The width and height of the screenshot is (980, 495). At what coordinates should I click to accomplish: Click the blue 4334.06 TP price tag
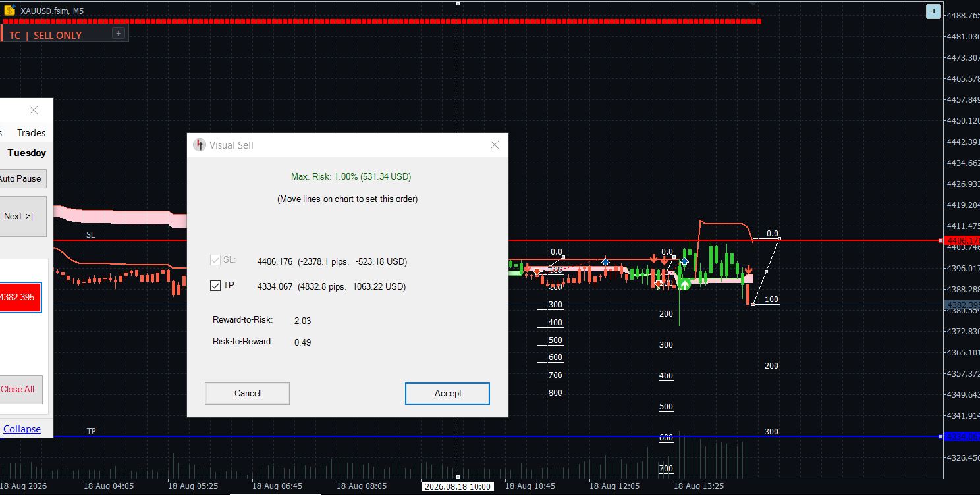tap(962, 436)
